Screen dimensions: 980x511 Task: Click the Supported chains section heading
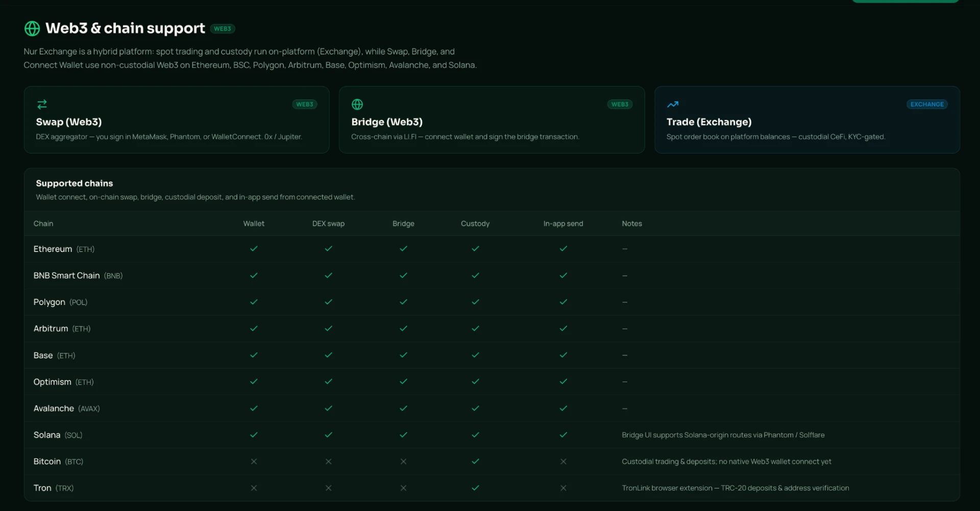(75, 183)
